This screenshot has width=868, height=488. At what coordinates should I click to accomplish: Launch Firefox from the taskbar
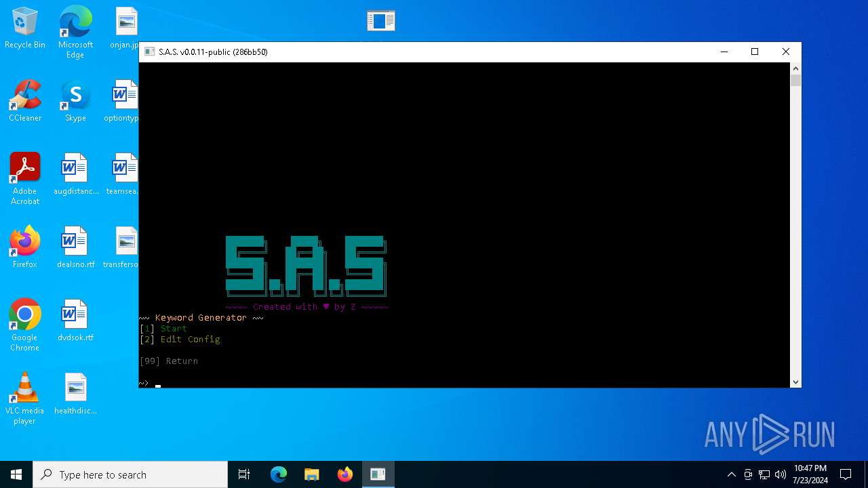[x=345, y=474]
